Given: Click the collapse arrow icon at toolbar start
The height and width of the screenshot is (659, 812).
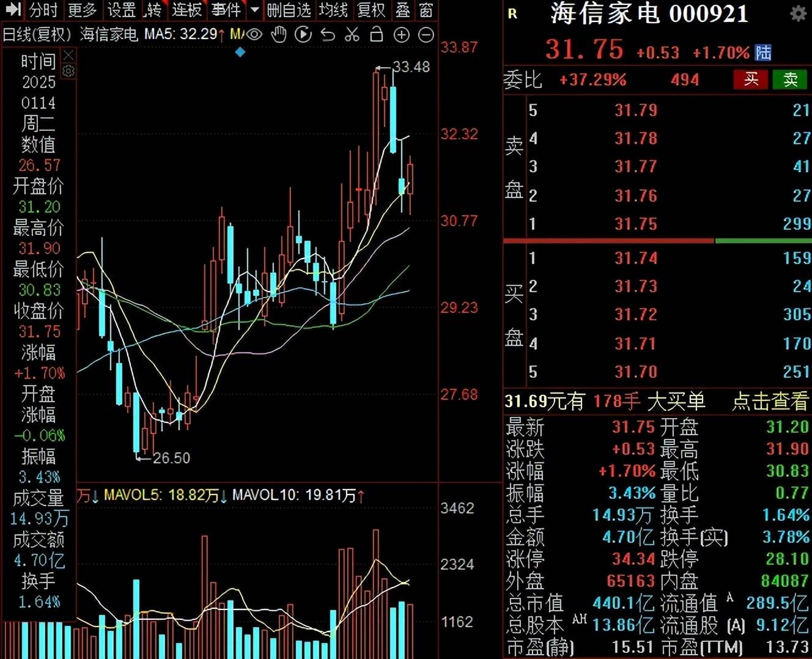Looking at the screenshot, I should 13,10.
